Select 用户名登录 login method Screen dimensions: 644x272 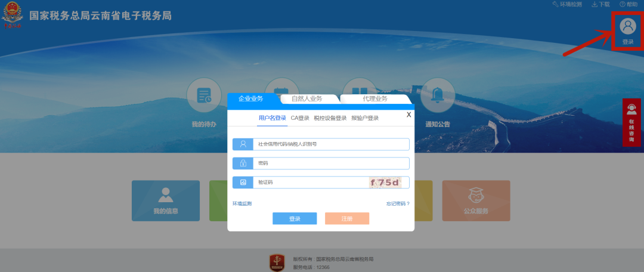273,118
